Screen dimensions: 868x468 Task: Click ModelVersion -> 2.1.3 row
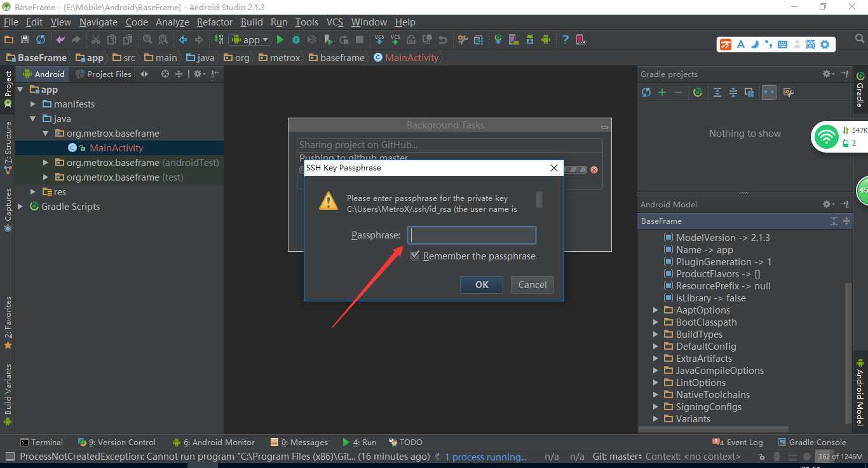coord(723,237)
